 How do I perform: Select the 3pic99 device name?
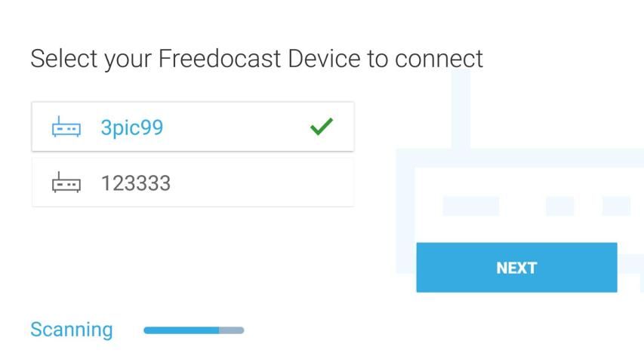coord(132,127)
